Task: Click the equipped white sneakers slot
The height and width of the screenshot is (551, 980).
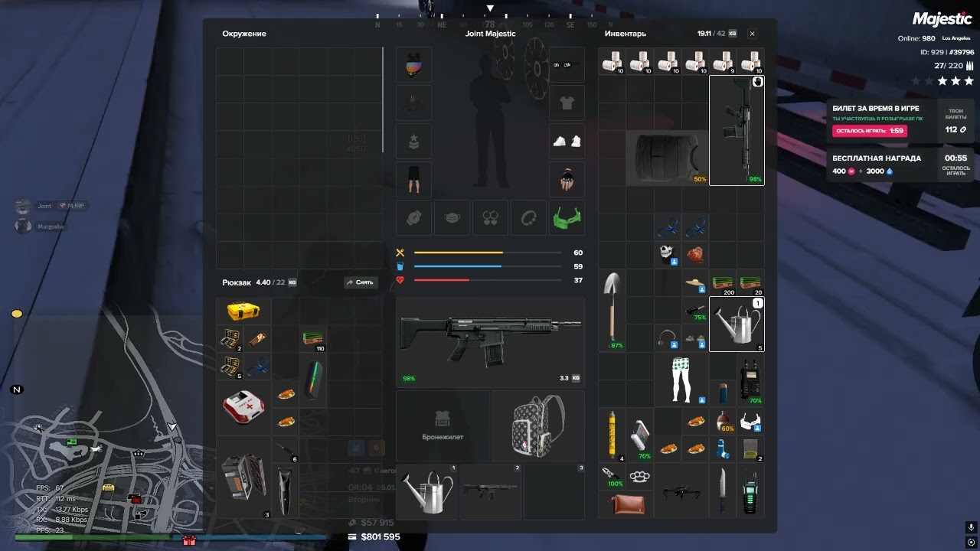Action: point(567,142)
